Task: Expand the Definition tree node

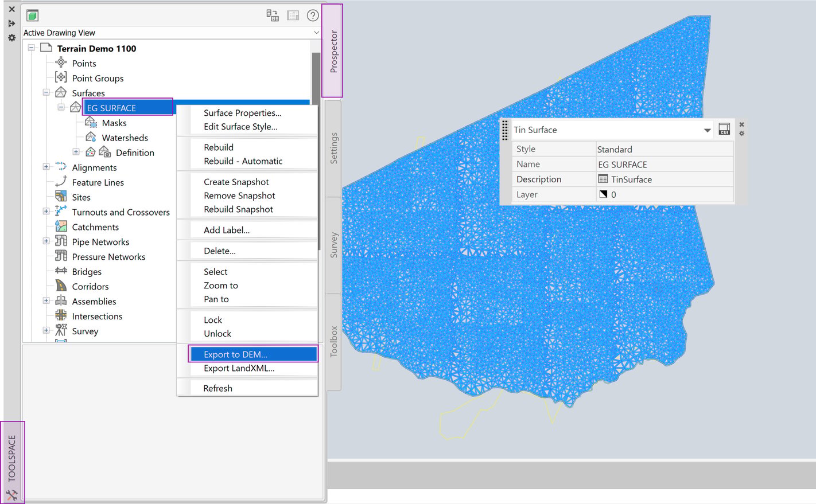Action: tap(76, 152)
